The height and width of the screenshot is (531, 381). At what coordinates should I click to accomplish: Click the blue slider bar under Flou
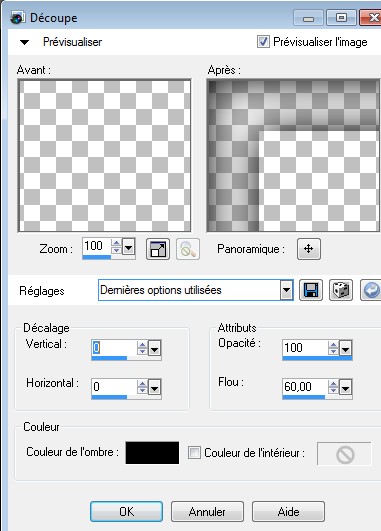(x=303, y=397)
